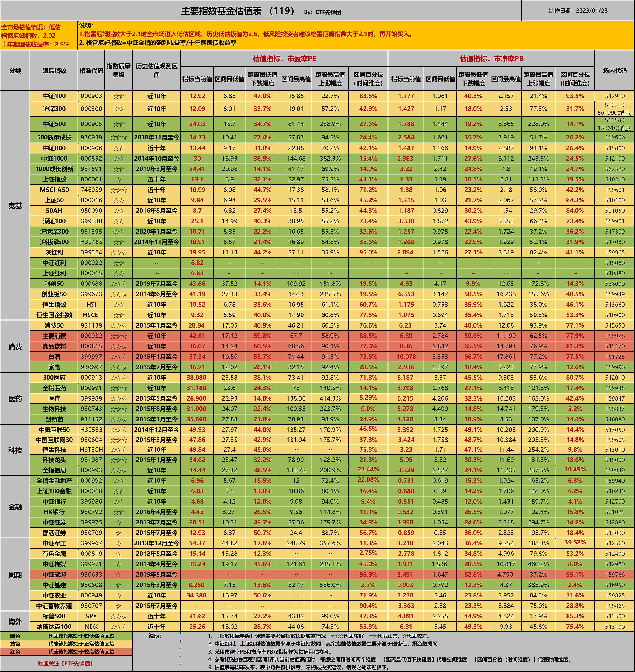Click the 欢迎关注【ETF先锋团】 text
This screenshot has width=635, height=672.
66,664
